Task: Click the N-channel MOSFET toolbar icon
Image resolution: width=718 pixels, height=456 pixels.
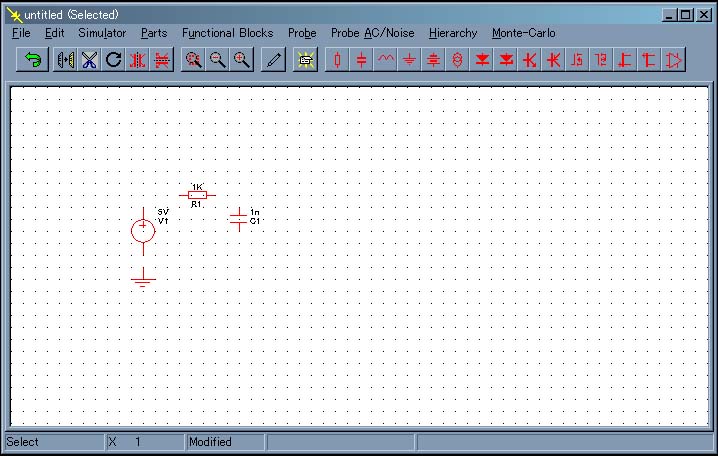Action: coord(577,60)
